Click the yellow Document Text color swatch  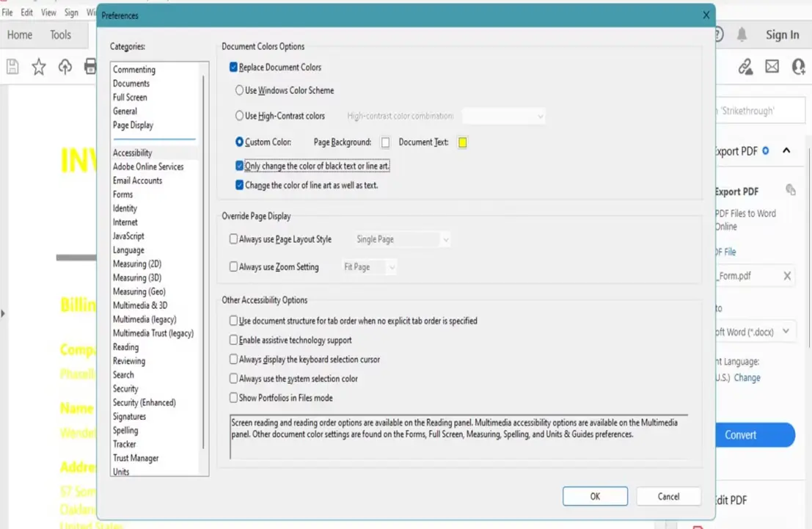click(462, 142)
